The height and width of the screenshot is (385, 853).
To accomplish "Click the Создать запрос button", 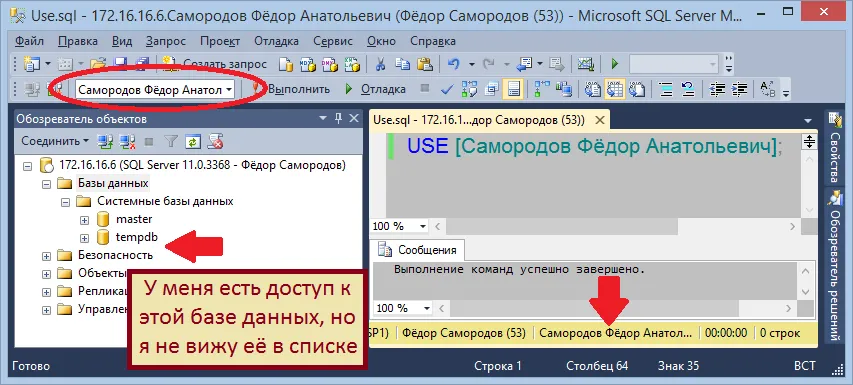I will click(214, 64).
